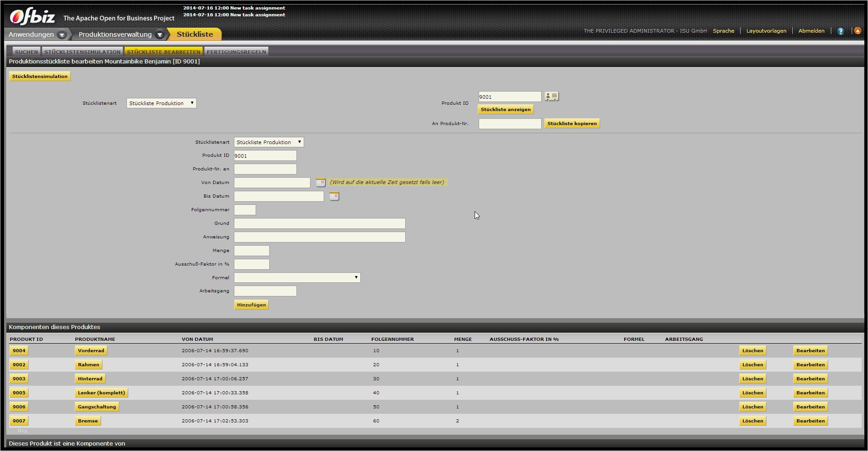Viewport: 868px width, 451px height.
Task: Click the form Produkt ID field with 9001
Action: tap(265, 155)
